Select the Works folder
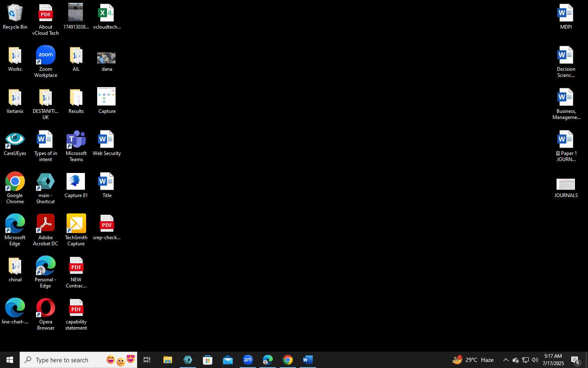 (15, 60)
